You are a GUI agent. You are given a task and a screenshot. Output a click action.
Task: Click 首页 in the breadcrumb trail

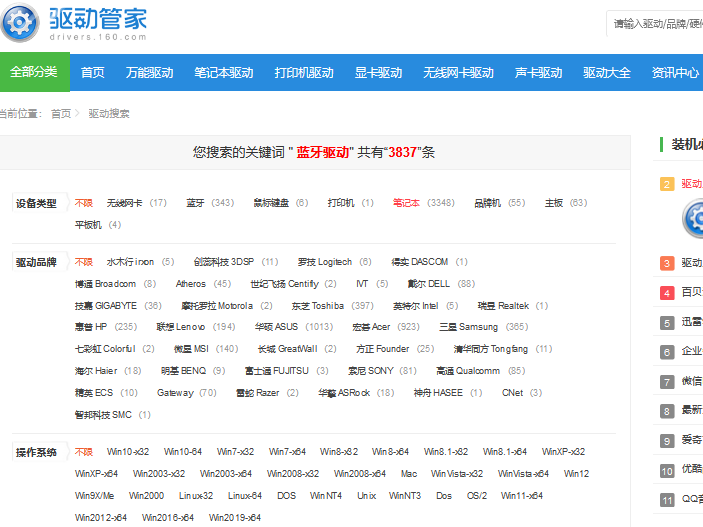point(61,114)
